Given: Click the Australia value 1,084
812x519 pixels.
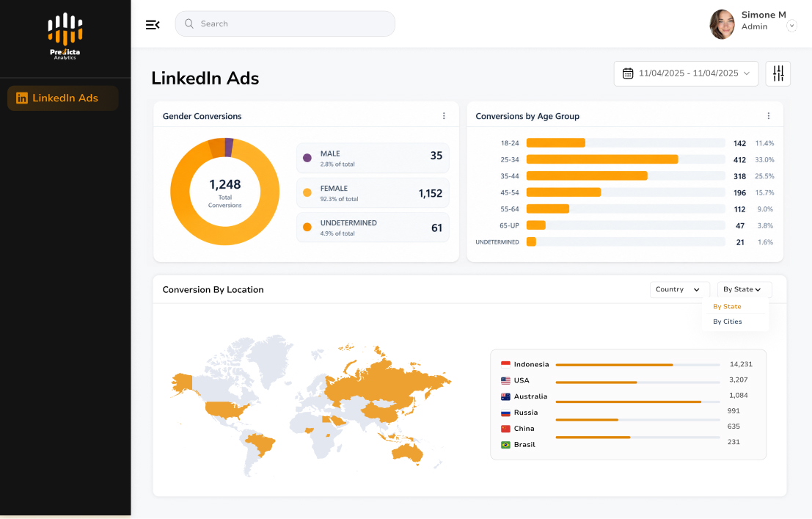Looking at the screenshot, I should tap(739, 396).
